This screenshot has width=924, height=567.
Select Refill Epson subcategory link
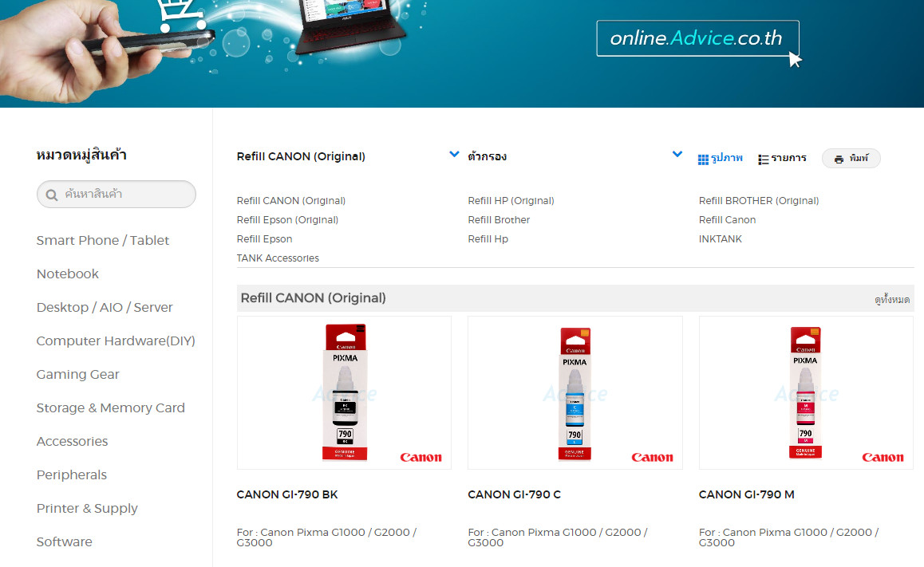(x=265, y=239)
